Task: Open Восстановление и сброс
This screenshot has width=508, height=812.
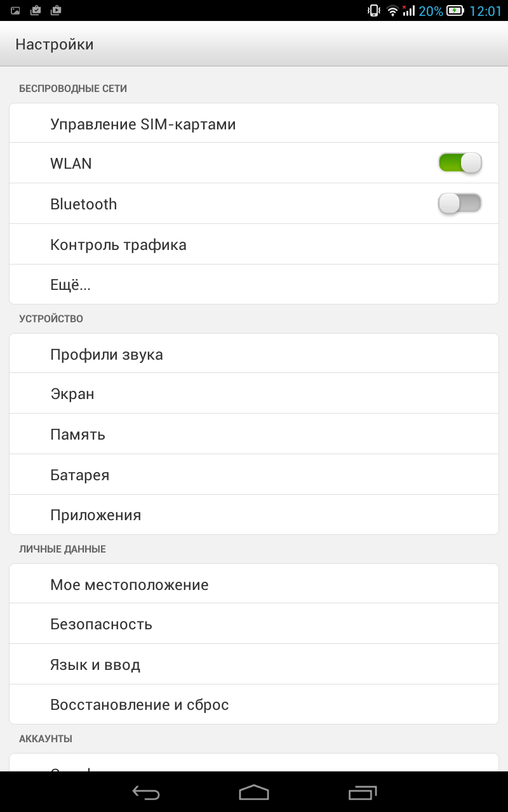Action: click(x=254, y=704)
